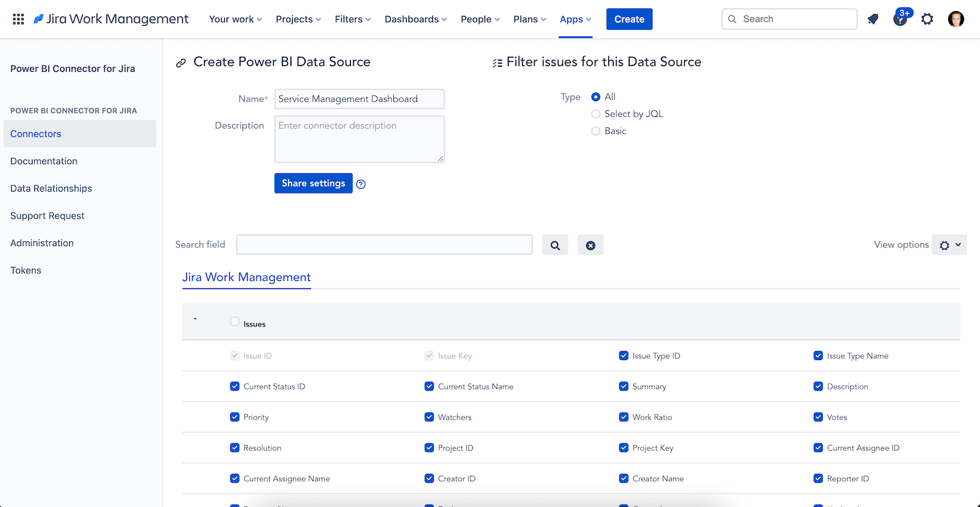Select the Basic type radio button

595,131
